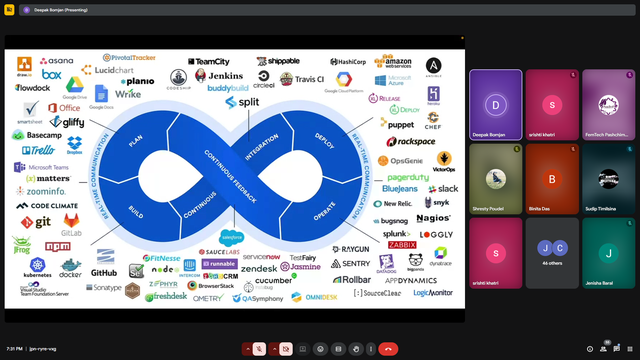Open the captions/layout button in call bar

[x=338, y=349]
